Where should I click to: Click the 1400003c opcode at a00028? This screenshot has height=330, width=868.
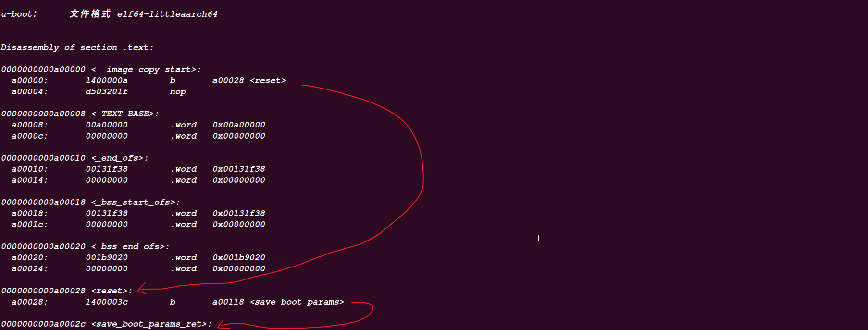(107, 302)
